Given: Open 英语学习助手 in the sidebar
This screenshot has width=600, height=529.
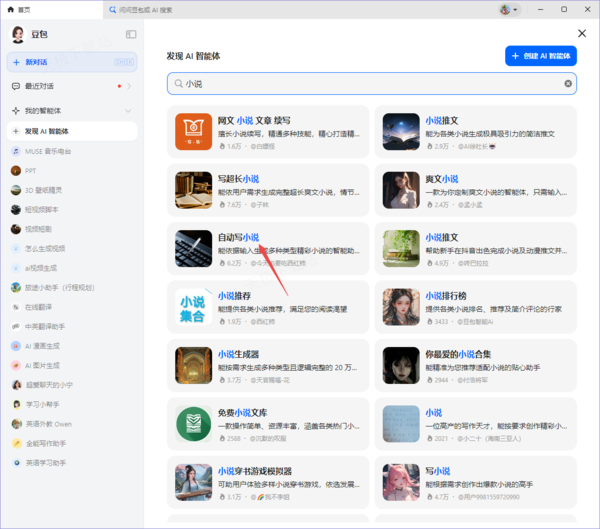Looking at the screenshot, I should (x=45, y=462).
